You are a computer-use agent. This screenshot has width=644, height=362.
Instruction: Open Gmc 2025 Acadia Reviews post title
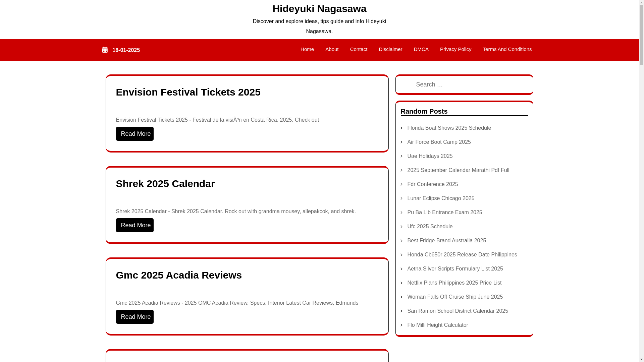(179, 275)
